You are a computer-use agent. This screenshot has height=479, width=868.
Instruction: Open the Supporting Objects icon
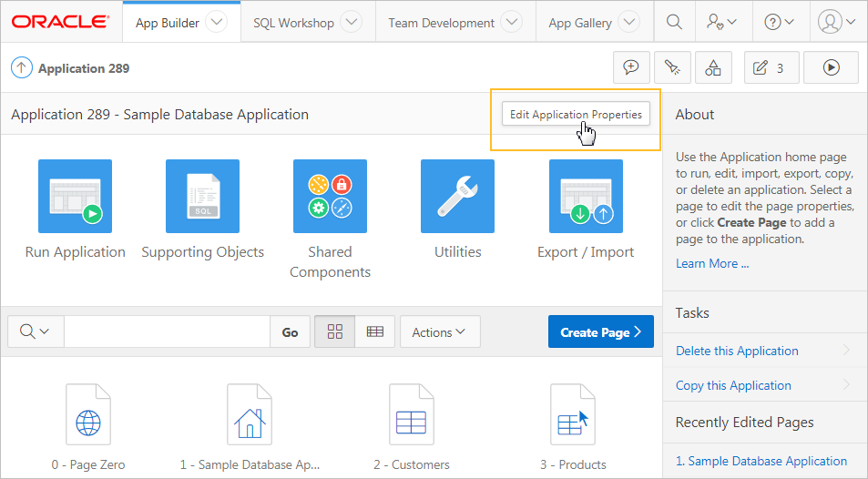[202, 196]
